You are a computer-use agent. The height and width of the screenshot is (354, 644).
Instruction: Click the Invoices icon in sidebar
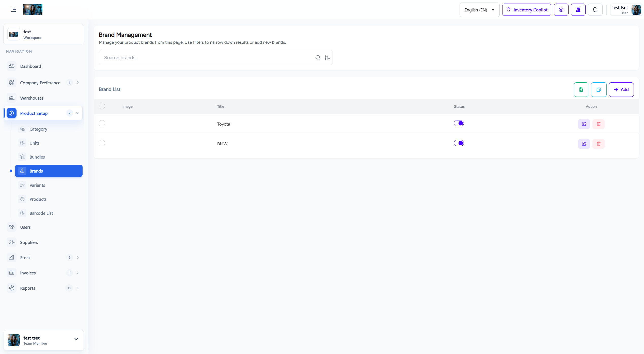pos(12,273)
